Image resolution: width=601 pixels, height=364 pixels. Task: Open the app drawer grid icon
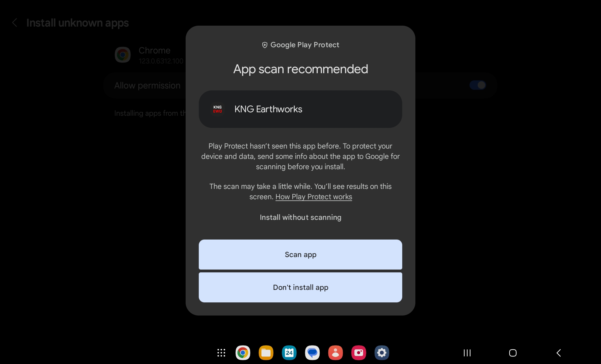pos(221,353)
